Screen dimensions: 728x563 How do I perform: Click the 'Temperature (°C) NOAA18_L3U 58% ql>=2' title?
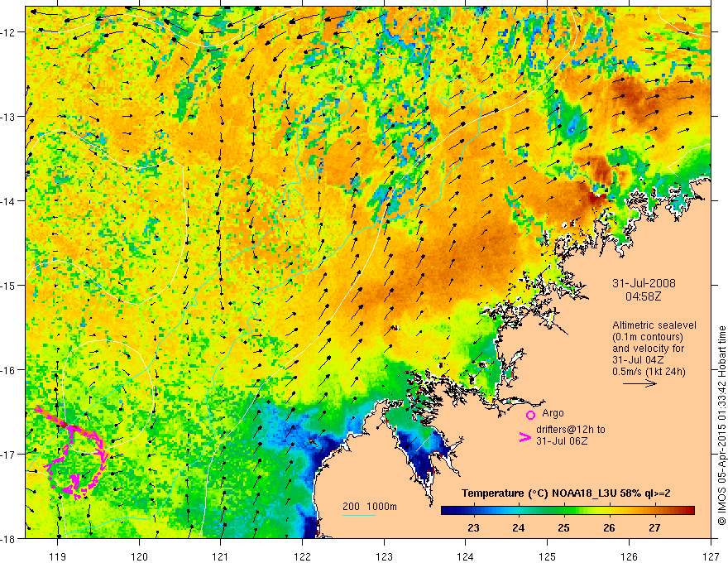pos(566,493)
